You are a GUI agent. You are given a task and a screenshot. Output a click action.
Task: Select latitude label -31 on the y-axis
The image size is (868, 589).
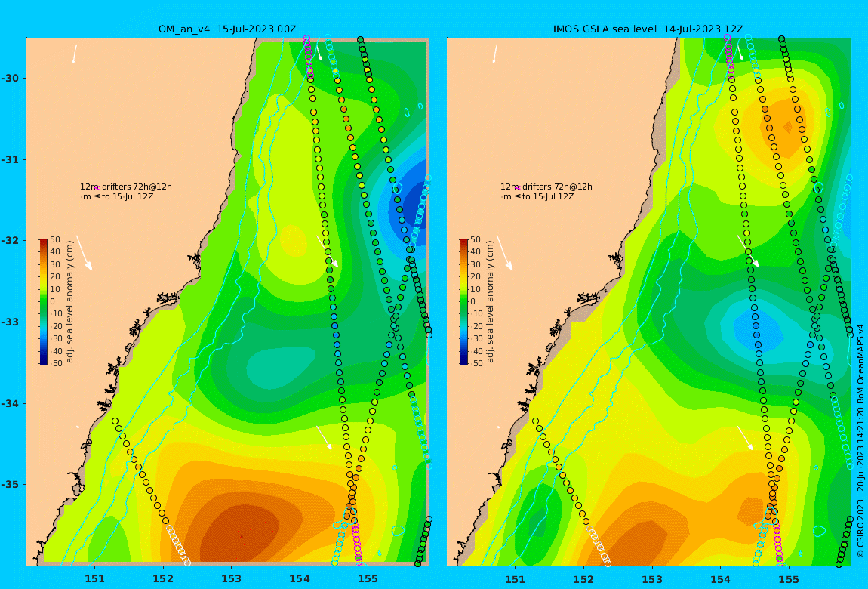click(10, 159)
